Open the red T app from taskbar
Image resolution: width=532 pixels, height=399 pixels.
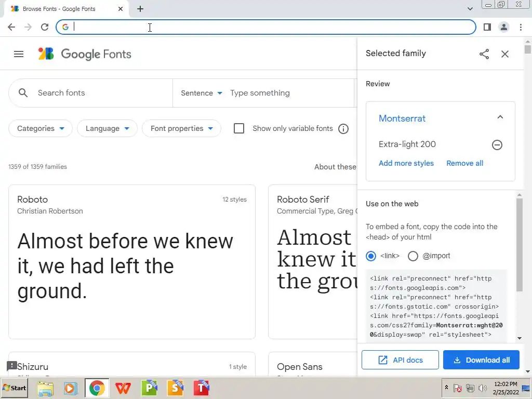tap(201, 388)
